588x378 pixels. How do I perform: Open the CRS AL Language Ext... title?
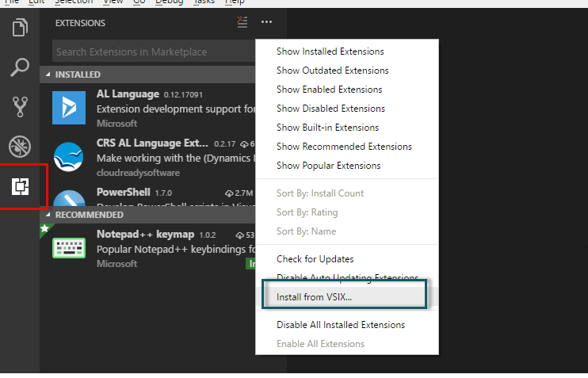(x=152, y=143)
